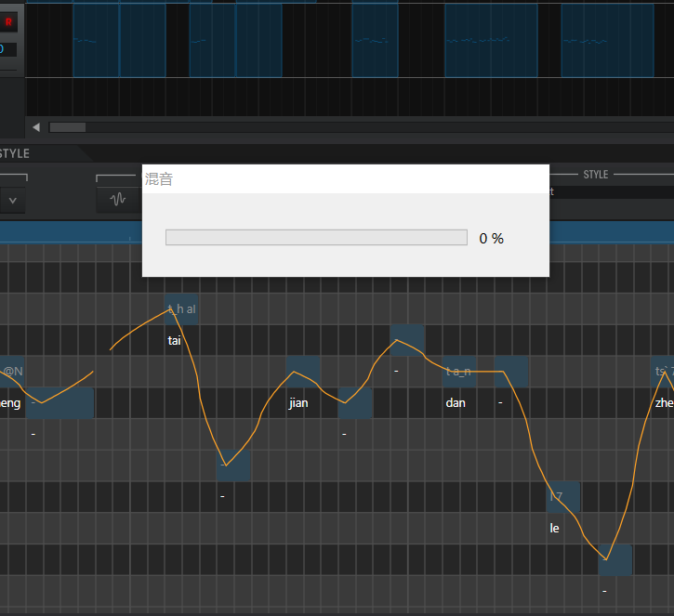Screen dimensions: 674x616
Task: Toggle the red R record button
Action: coord(8,22)
